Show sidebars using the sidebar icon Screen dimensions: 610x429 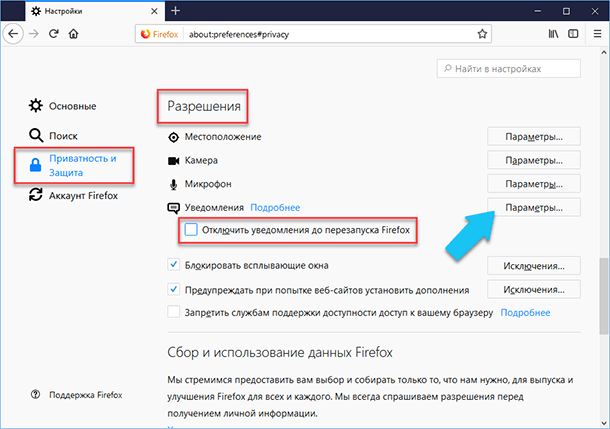(x=573, y=34)
